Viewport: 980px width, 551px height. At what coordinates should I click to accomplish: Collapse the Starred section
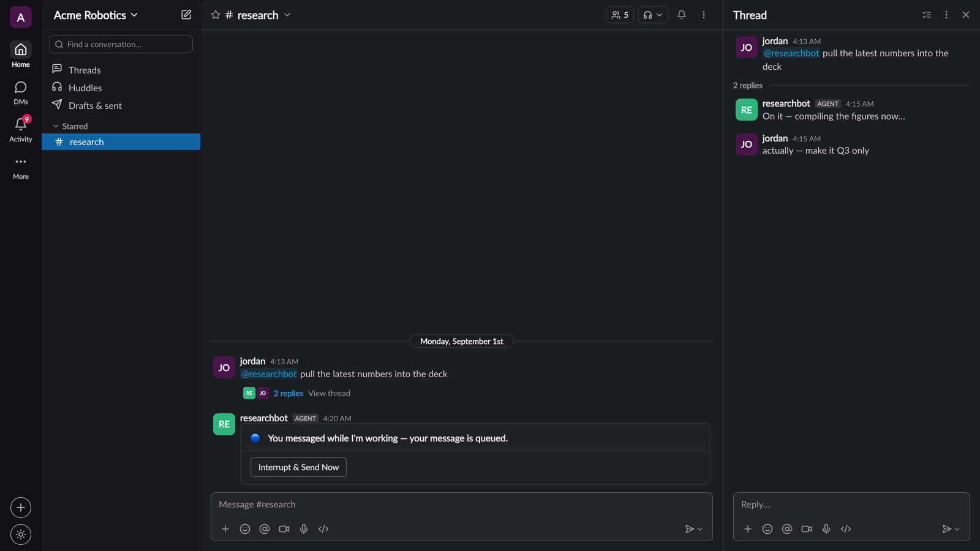click(x=56, y=126)
